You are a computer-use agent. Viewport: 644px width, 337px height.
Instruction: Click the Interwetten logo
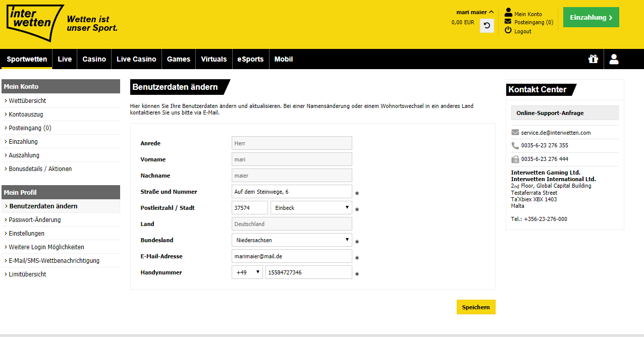point(35,23)
